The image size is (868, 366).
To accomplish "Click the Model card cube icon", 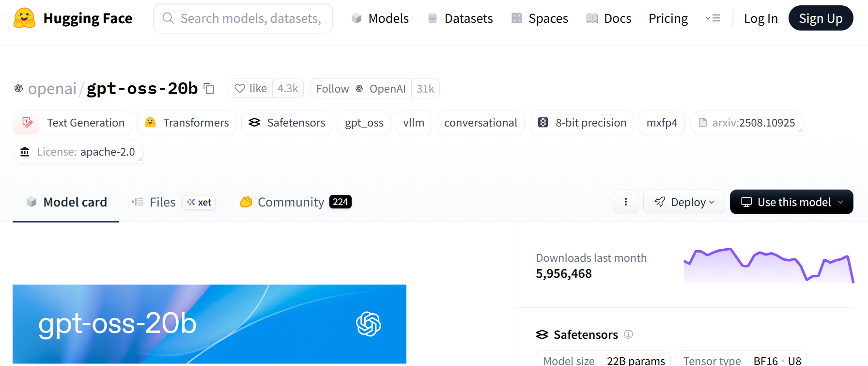I will (x=31, y=202).
